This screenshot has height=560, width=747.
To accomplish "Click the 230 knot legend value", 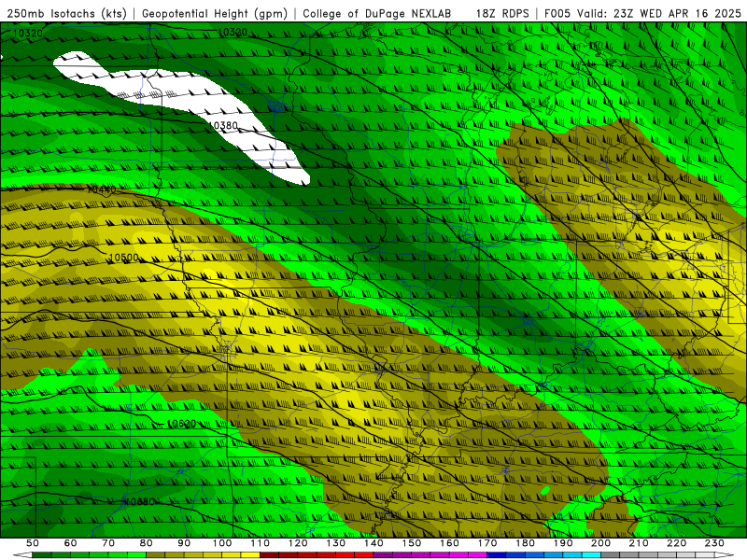I will tap(714, 543).
